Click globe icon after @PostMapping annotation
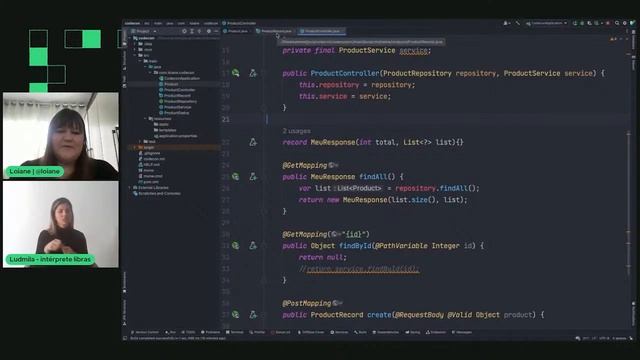 point(336,303)
